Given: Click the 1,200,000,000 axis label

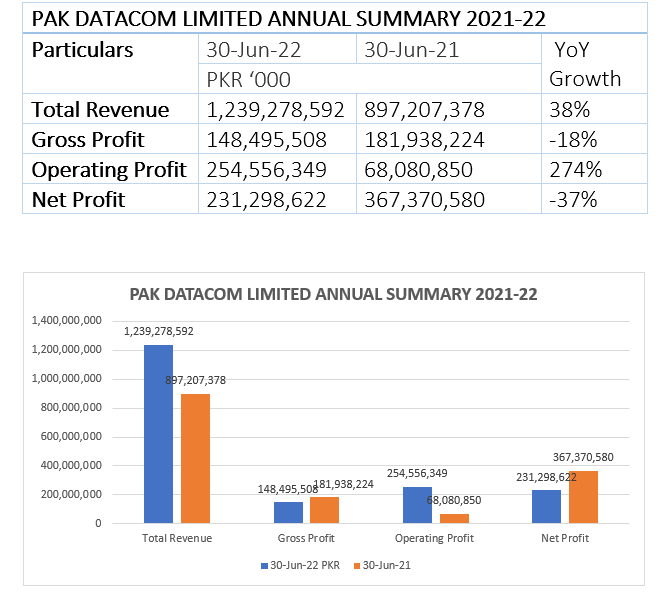Looking at the screenshot, I should pyautogui.click(x=67, y=349).
